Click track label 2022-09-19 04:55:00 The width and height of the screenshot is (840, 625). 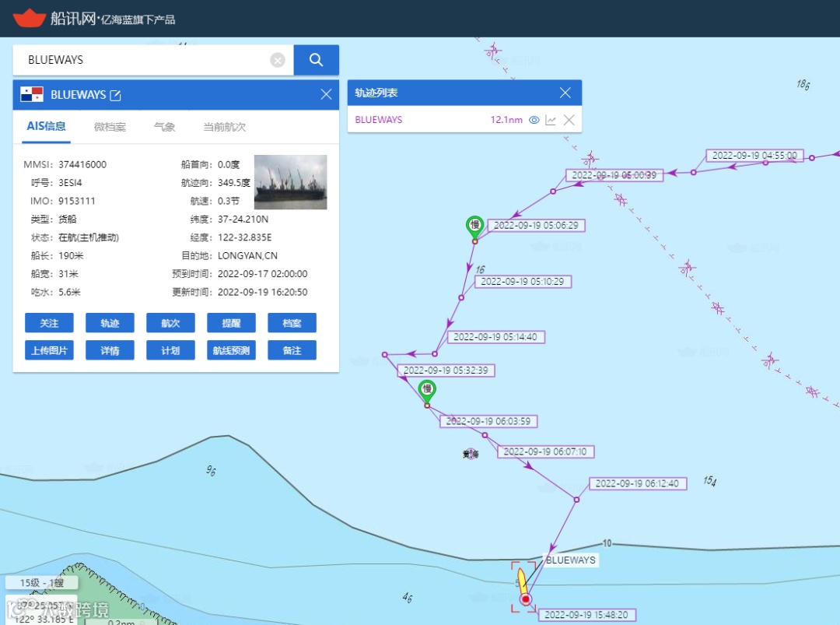tap(754, 156)
